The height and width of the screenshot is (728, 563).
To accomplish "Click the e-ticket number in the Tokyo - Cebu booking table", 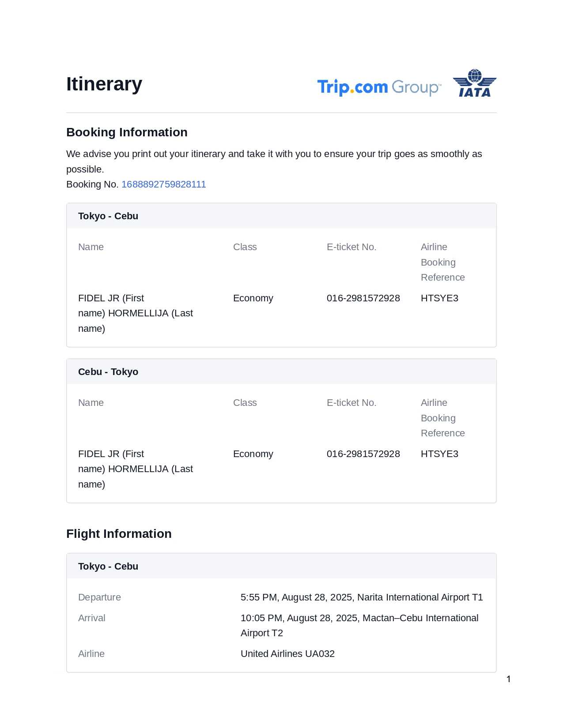I will [x=363, y=298].
